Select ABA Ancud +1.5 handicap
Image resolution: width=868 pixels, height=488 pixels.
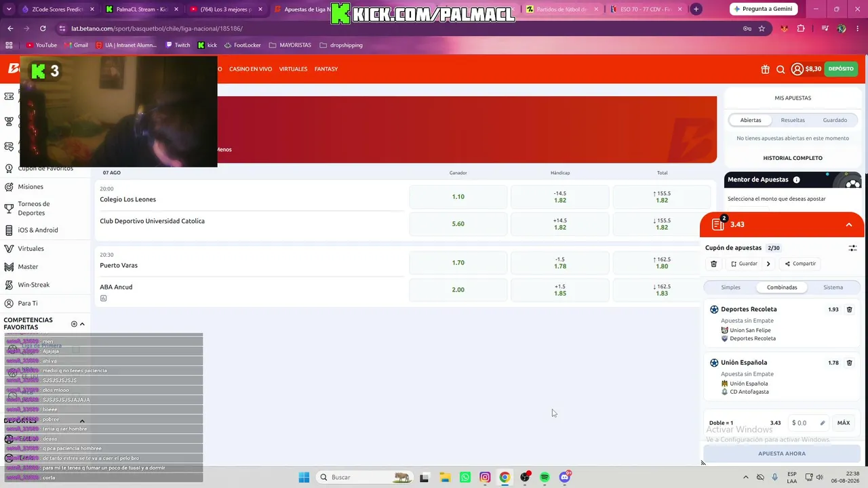(560, 289)
